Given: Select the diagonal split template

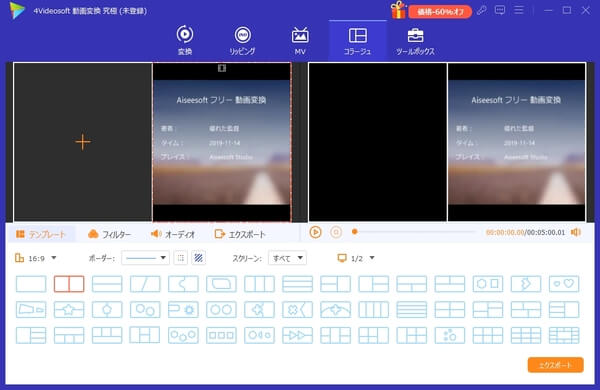Looking at the screenshot, I should pos(145,284).
